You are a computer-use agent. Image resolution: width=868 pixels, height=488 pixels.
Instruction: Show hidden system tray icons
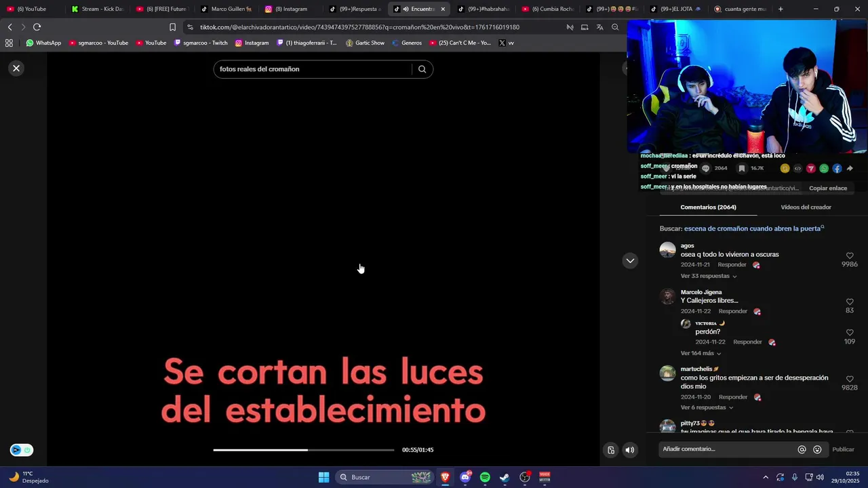point(766,477)
